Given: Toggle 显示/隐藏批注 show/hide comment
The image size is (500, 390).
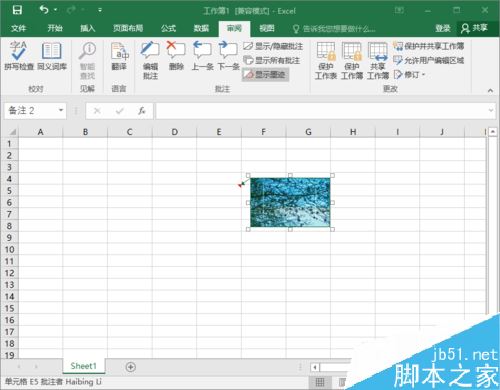Looking at the screenshot, I should (x=273, y=46).
